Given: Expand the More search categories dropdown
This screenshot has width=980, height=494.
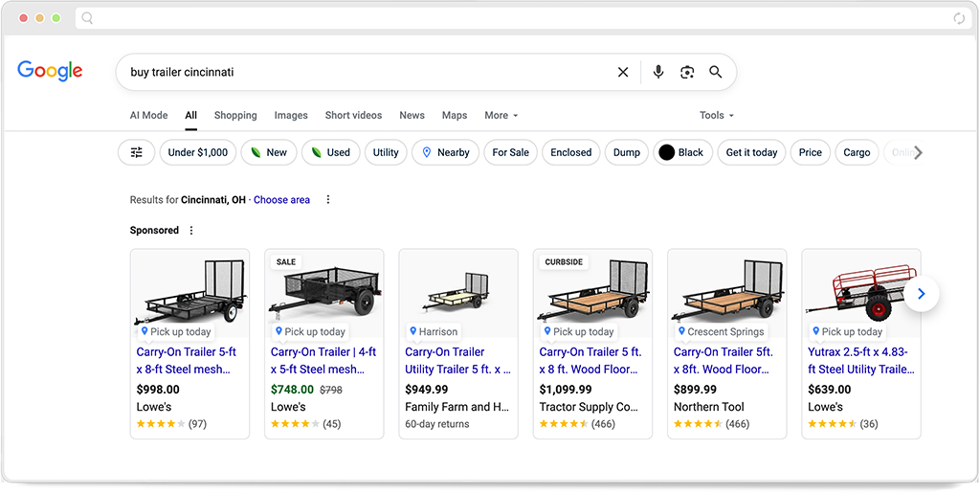Looking at the screenshot, I should click(501, 116).
